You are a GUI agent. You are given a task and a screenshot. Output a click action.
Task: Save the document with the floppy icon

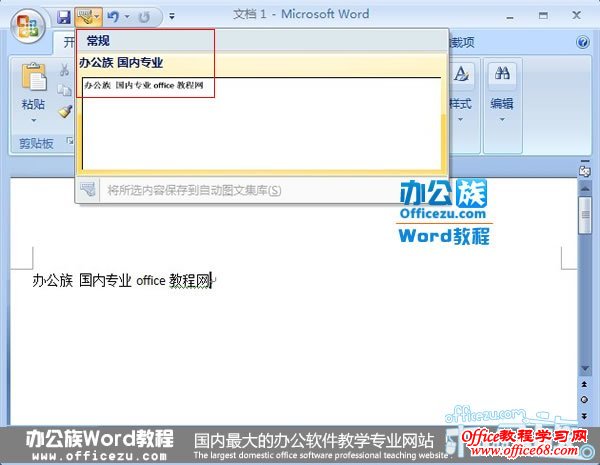tap(64, 17)
